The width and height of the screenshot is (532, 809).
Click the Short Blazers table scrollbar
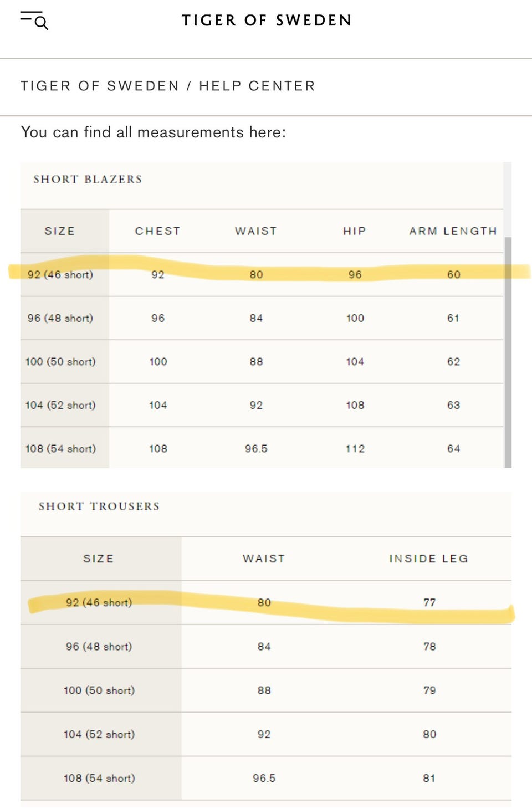tap(508, 352)
